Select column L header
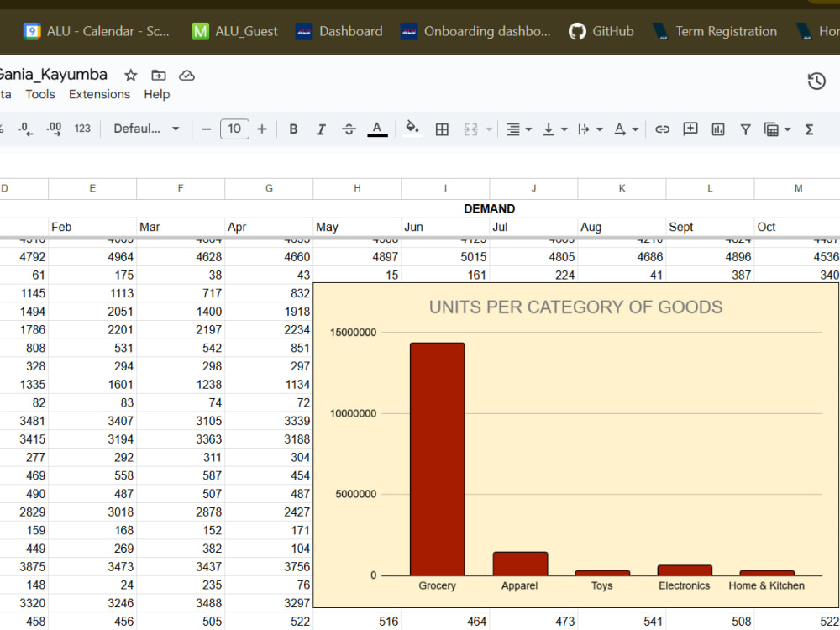840x630 pixels. 710,188
